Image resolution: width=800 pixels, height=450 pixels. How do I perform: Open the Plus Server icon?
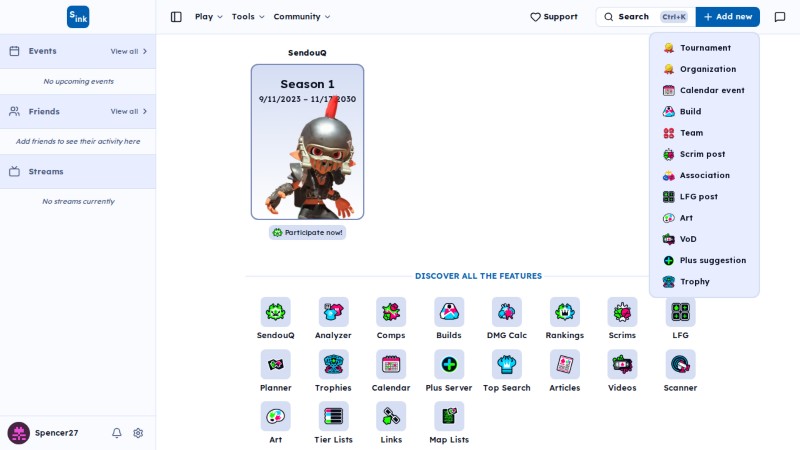coord(449,364)
